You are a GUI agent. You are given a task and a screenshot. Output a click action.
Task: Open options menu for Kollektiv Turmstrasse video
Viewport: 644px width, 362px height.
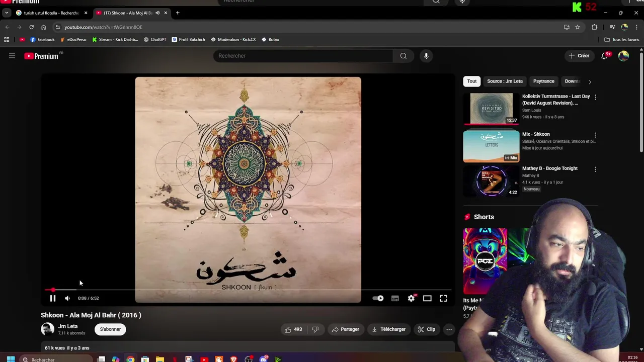pos(595,97)
